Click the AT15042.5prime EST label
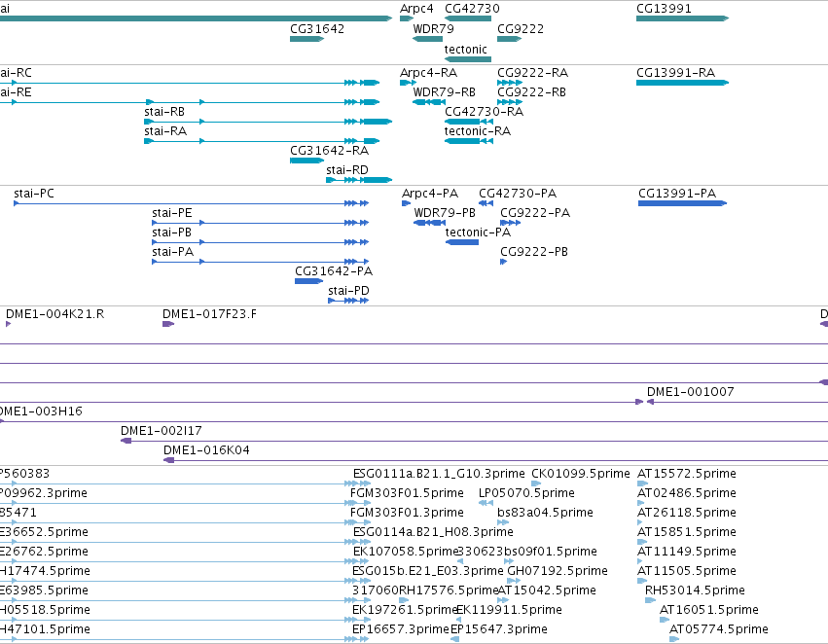The width and height of the screenshot is (828, 644). 548,590
